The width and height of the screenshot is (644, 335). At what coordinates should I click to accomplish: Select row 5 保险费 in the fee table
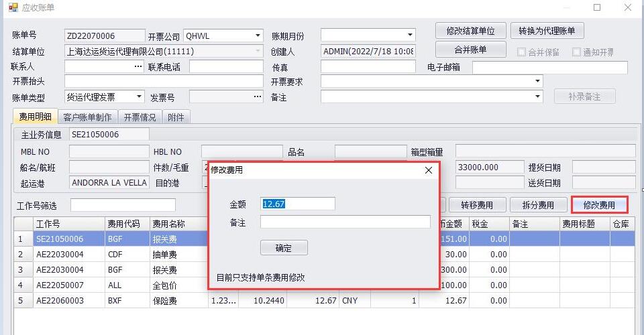point(168,301)
